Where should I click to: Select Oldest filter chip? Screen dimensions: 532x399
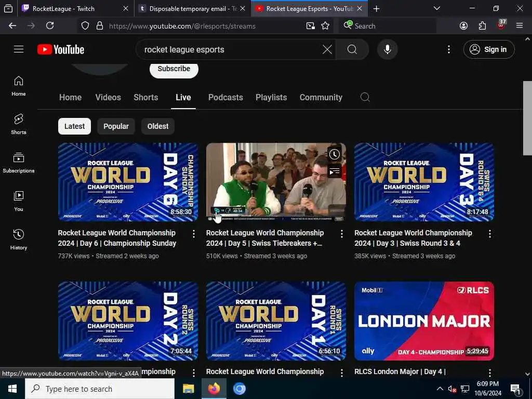pyautogui.click(x=158, y=126)
